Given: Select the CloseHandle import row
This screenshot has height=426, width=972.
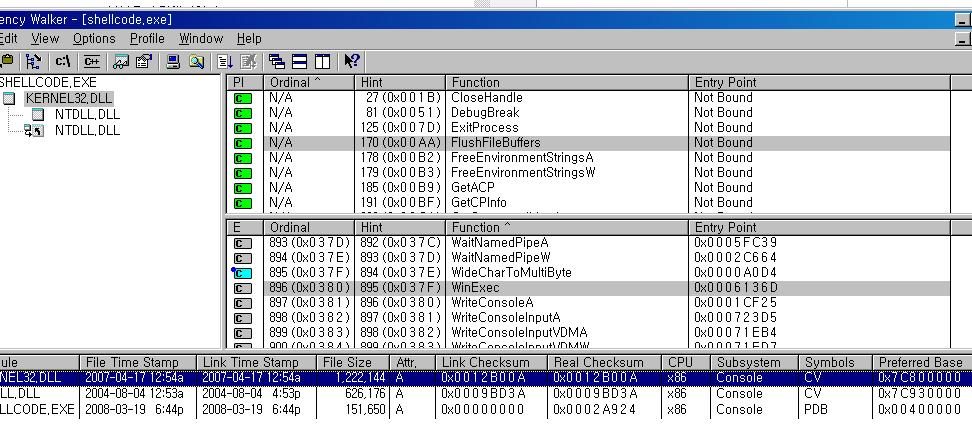Looking at the screenshot, I should click(x=588, y=98).
